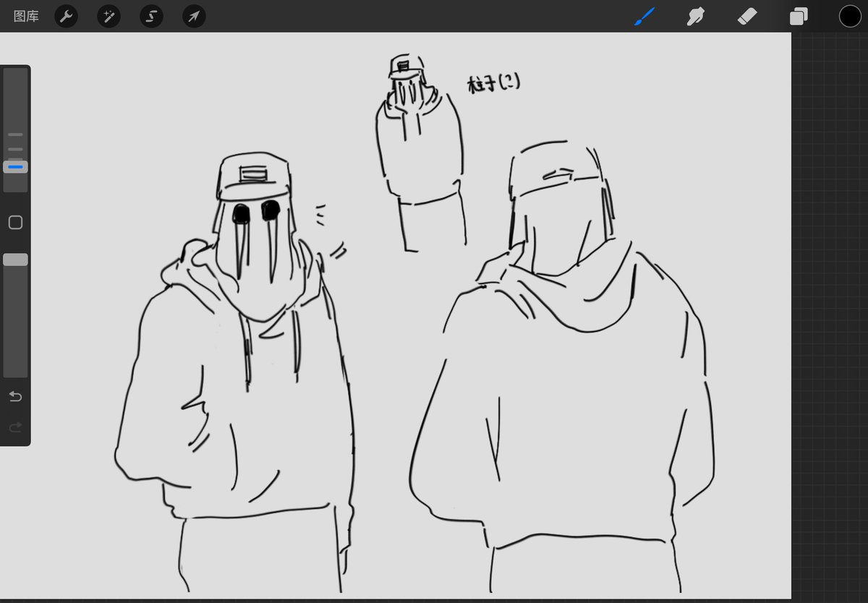This screenshot has width=868, height=603.
Task: Tap the square modify button on sidebar
Action: coord(15,223)
